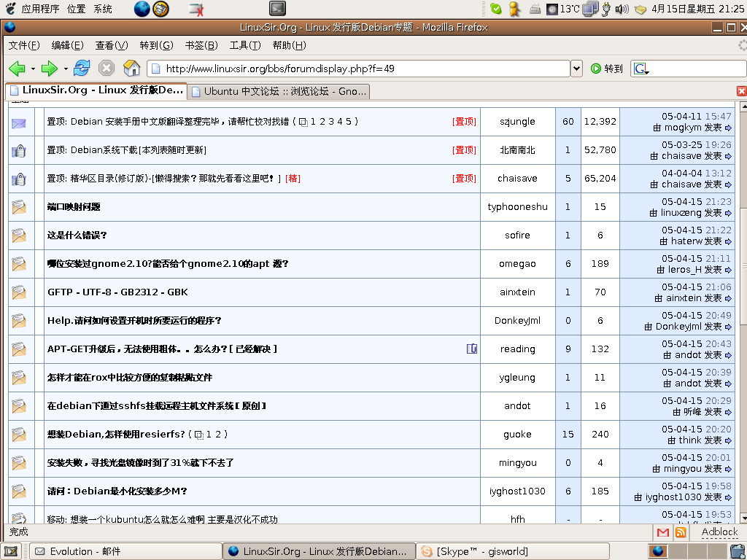This screenshot has height=560, width=747.
Task: Open Google search engine selector
Action: point(641,69)
